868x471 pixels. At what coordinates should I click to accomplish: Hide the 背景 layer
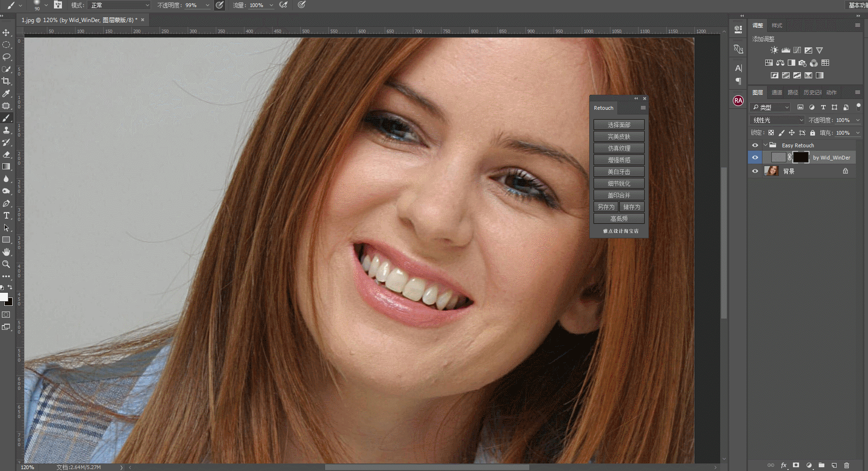click(x=755, y=171)
